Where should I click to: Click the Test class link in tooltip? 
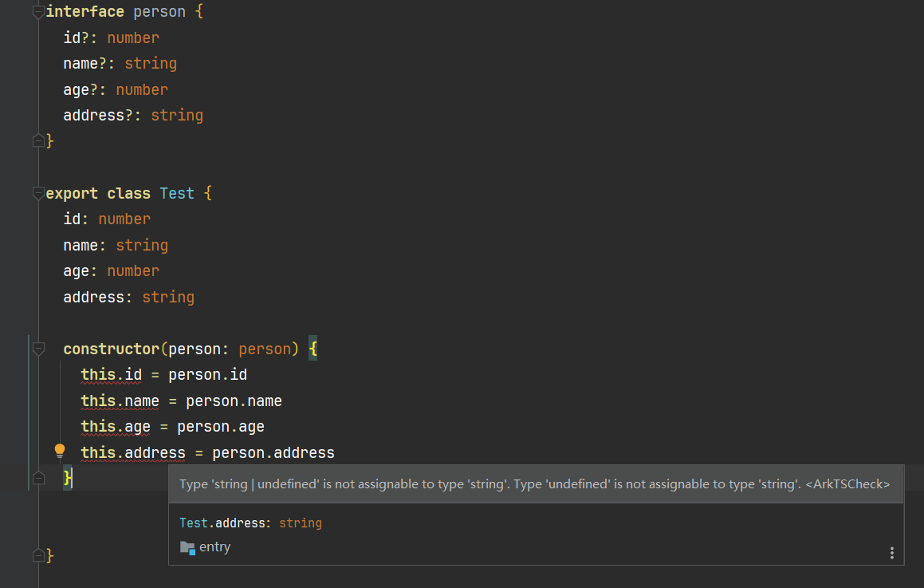pyautogui.click(x=193, y=523)
